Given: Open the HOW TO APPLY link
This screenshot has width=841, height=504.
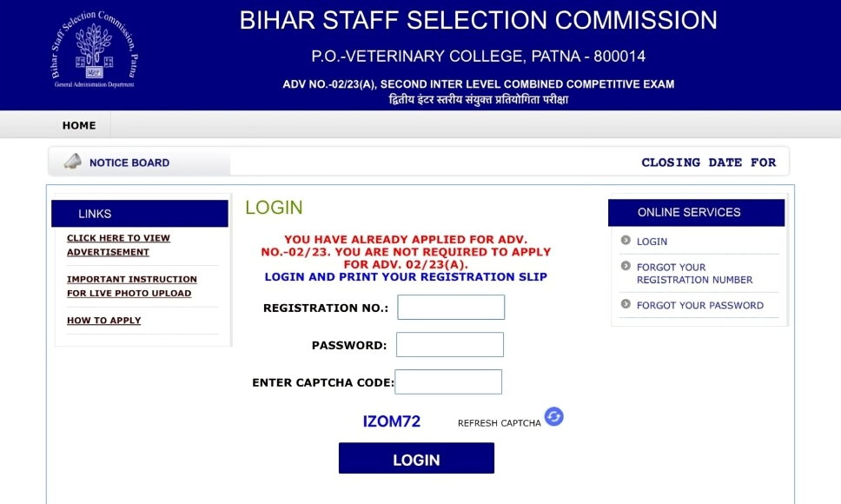Looking at the screenshot, I should pyautogui.click(x=105, y=320).
